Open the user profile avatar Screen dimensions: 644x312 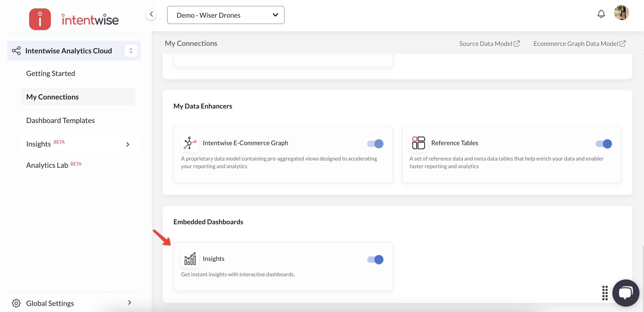(x=621, y=12)
